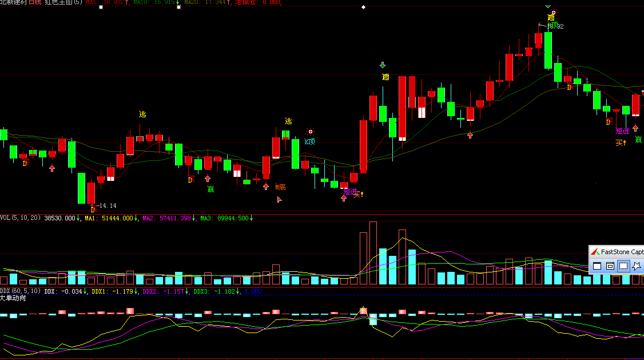Image resolution: width=644 pixels, height=360 pixels.
Task: Click the MA2: 57411.398 volume value
Action: (167, 218)
